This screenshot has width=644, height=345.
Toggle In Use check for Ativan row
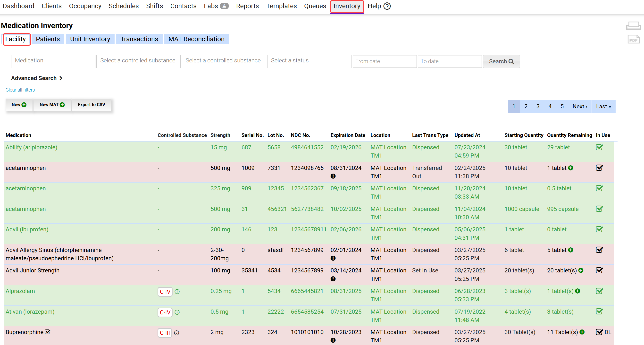(x=599, y=311)
